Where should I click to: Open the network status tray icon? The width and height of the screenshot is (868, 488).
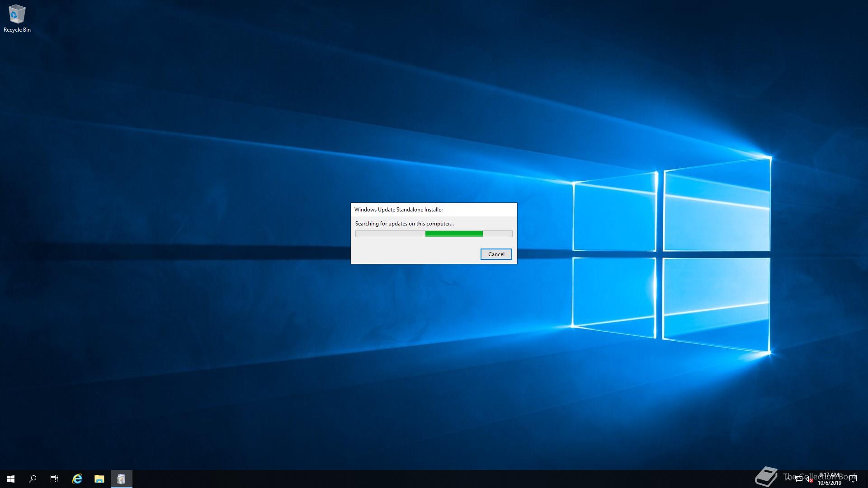coord(799,479)
